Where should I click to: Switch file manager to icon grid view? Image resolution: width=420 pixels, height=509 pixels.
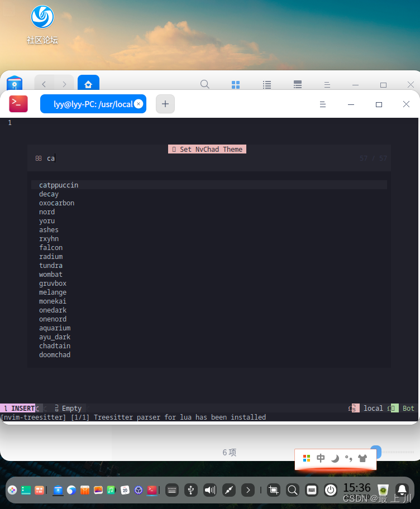(x=236, y=85)
